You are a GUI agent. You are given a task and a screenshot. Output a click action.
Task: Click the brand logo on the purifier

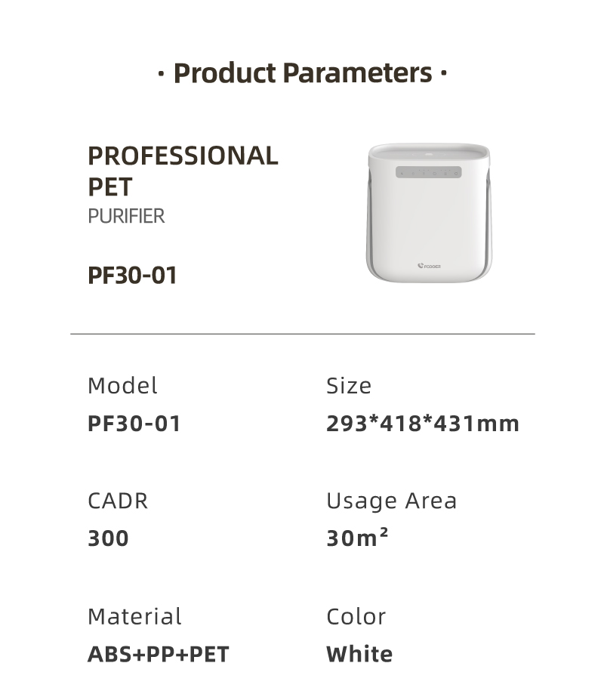pos(429,266)
